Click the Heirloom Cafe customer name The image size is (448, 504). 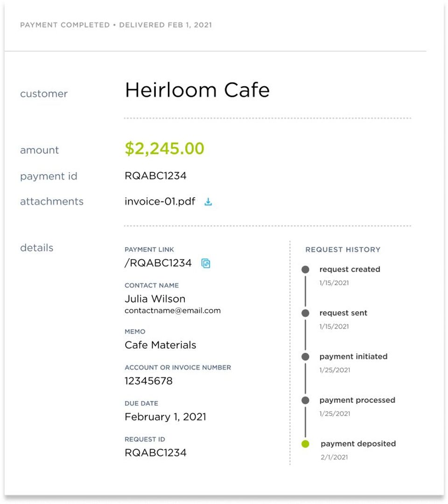click(x=197, y=90)
